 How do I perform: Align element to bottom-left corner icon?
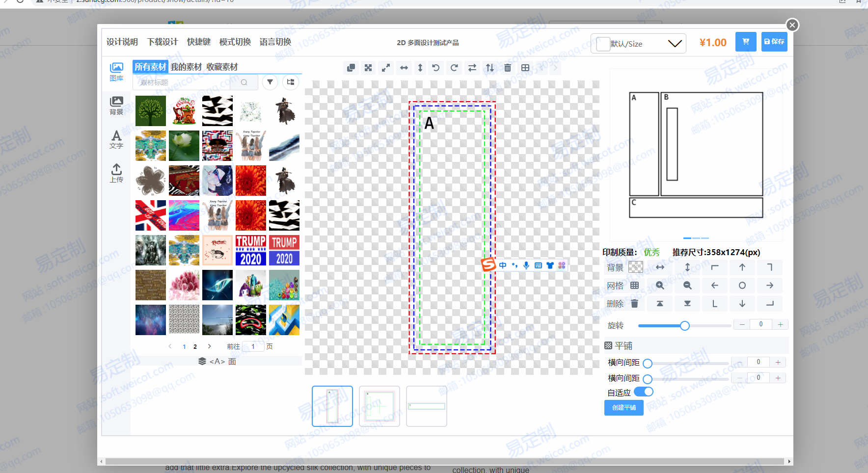pos(715,304)
